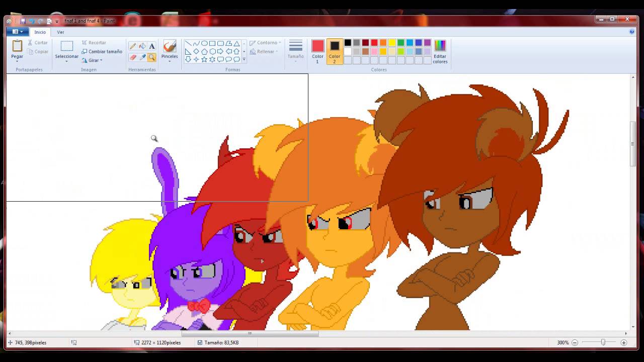This screenshot has width=644, height=362.
Task: Activate the Color picker eyedropper tool
Action: tap(142, 57)
